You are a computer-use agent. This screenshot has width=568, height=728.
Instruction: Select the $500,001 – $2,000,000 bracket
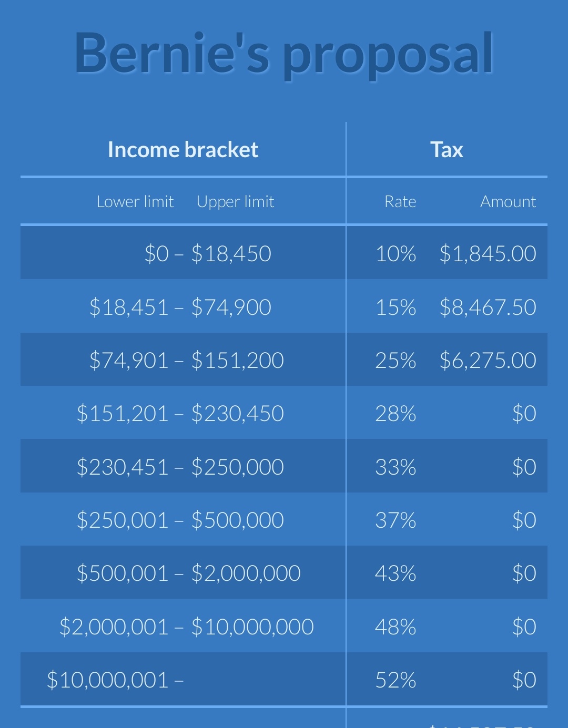[189, 573]
